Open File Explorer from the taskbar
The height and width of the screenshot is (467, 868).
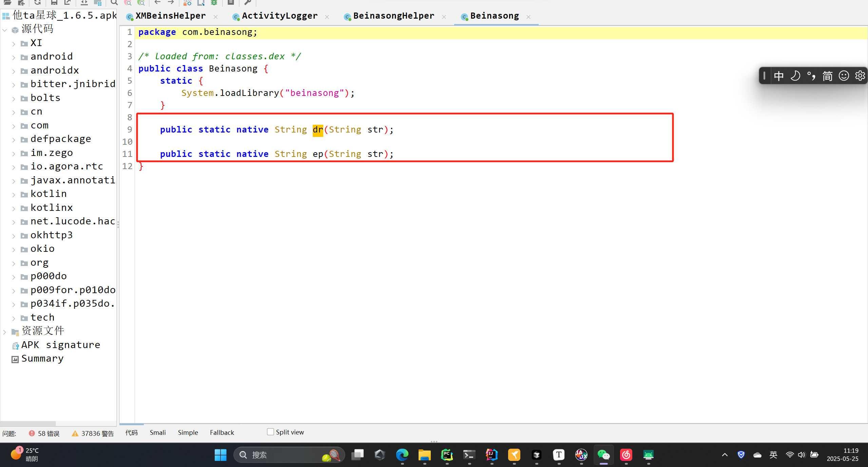(x=425, y=455)
